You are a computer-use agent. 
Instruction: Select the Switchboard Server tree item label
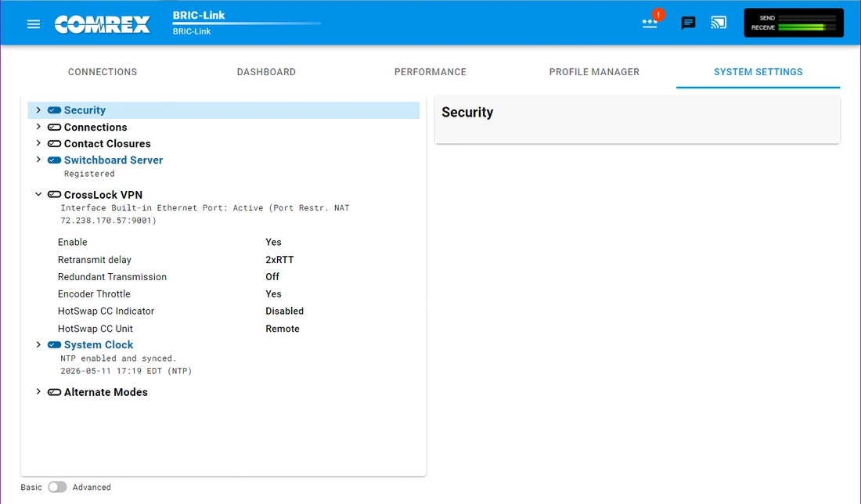coord(113,160)
